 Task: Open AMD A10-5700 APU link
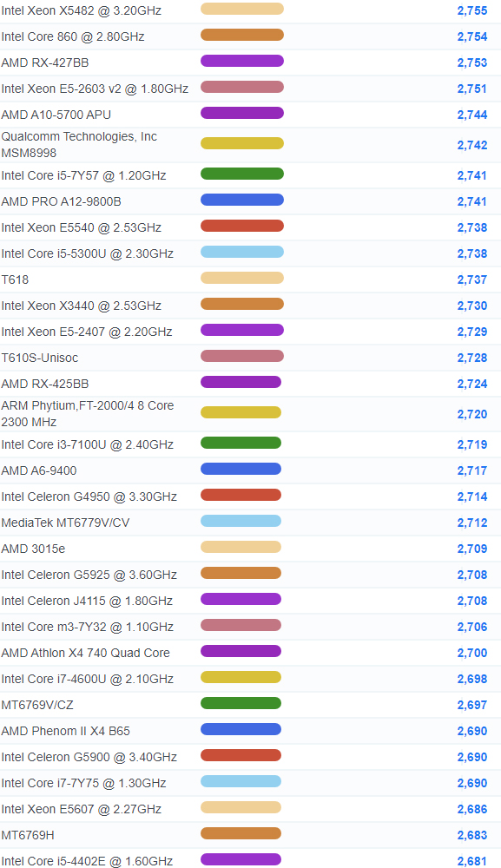[56, 115]
